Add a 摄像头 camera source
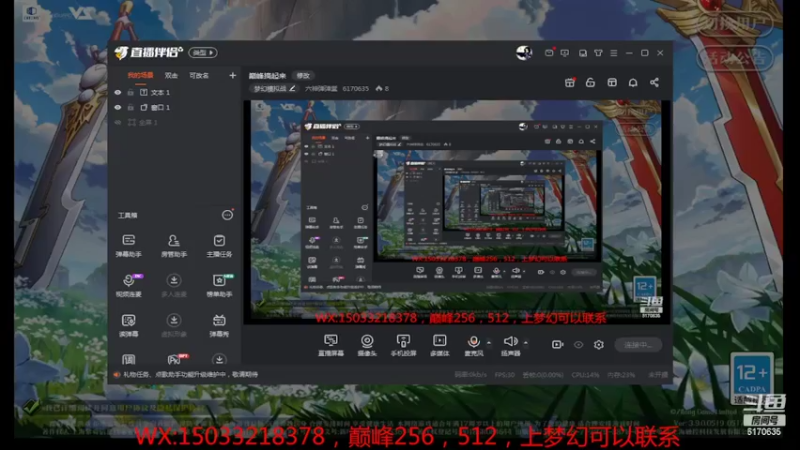Image resolution: width=800 pixels, height=450 pixels. coord(367,345)
